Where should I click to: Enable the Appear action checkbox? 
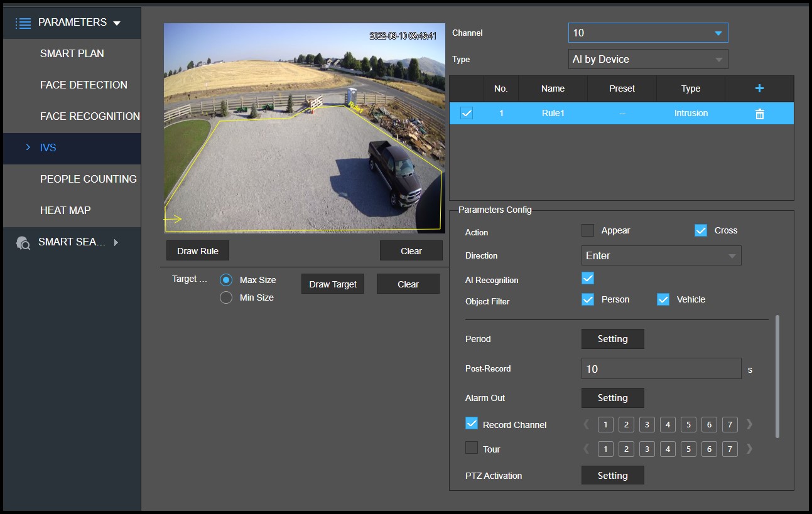588,230
